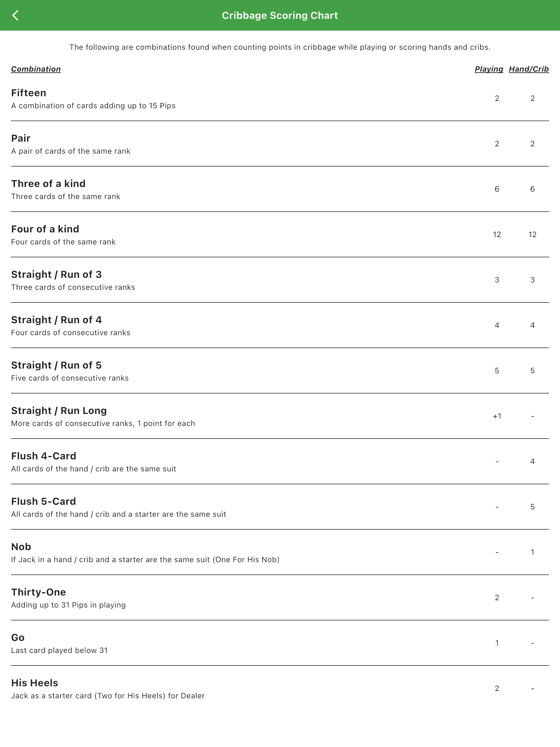Tap the back arrow icon
This screenshot has height=747, width=560.
click(x=16, y=16)
